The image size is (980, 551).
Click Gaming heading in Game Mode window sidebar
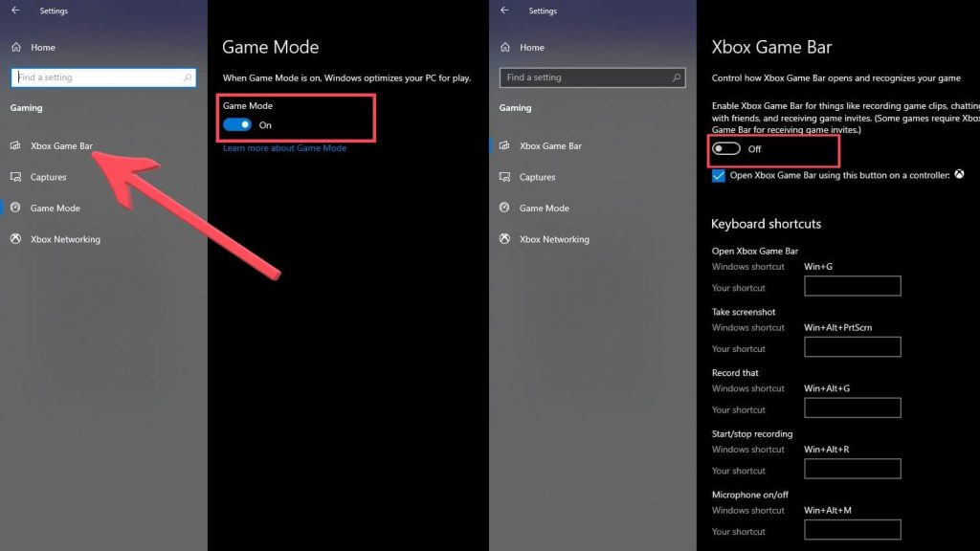26,107
